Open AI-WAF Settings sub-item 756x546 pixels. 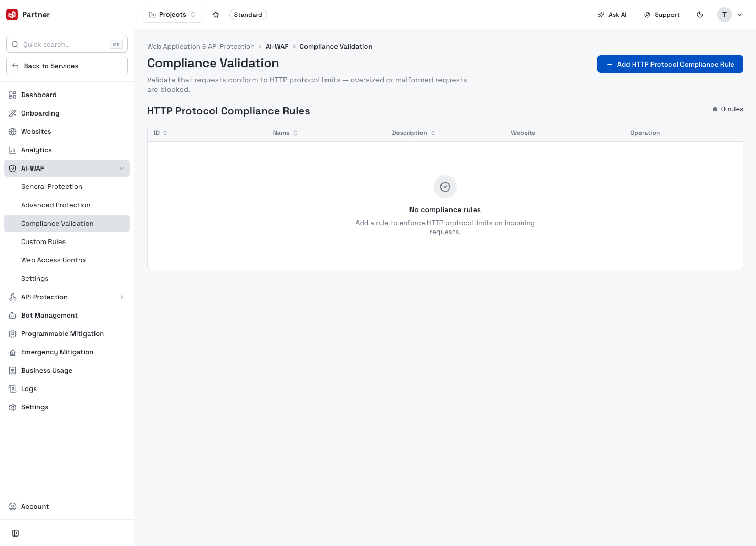point(67,279)
